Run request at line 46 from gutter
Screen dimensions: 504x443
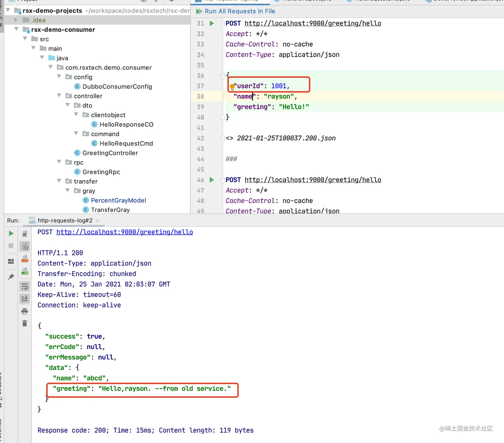click(212, 180)
